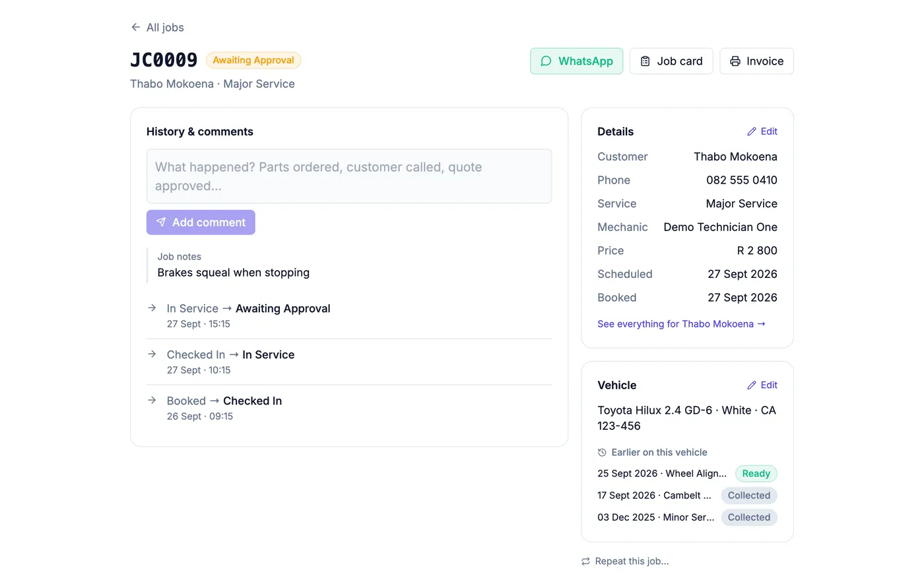Click the price value R 2 800
The height and width of the screenshot is (575, 924).
click(757, 251)
